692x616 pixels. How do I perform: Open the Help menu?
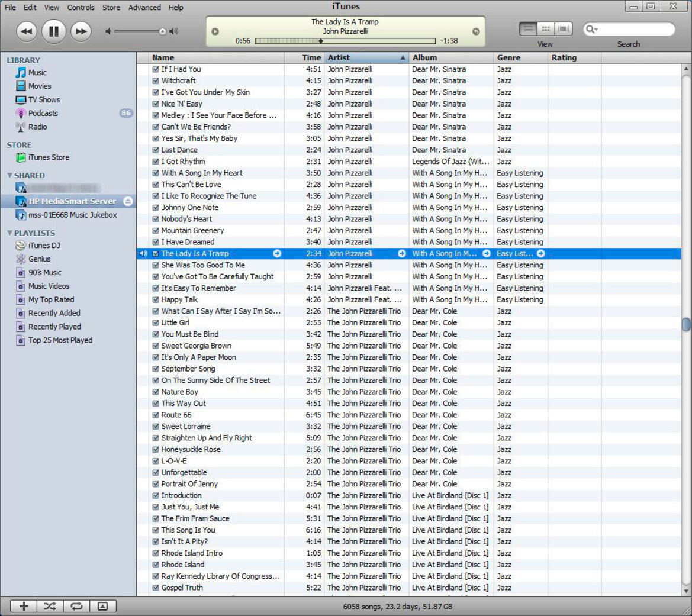click(176, 8)
